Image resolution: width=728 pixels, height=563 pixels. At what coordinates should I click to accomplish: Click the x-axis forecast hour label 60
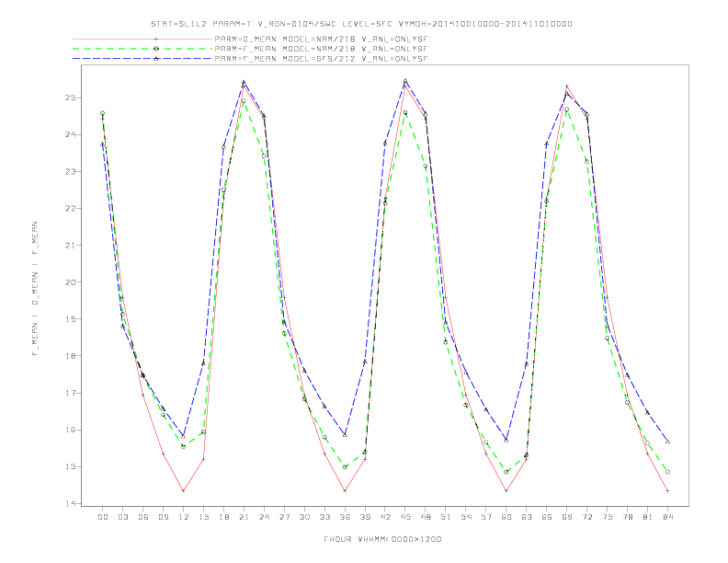506,517
